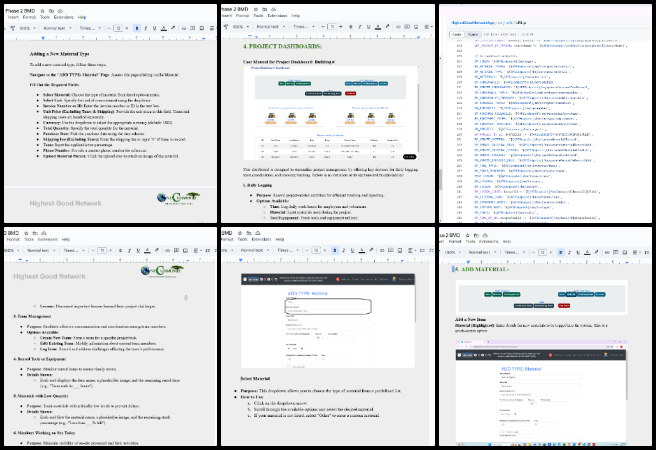Open zoom dropdown in the Adding a New Material Type document

pos(28,28)
